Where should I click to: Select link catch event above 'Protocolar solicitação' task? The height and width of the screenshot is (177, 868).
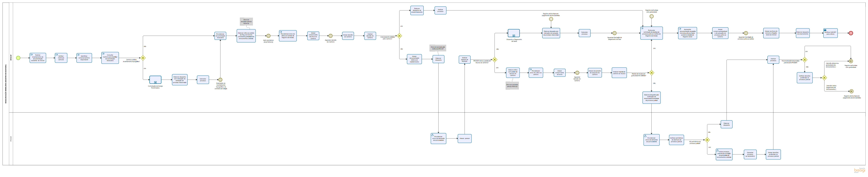(651, 16)
